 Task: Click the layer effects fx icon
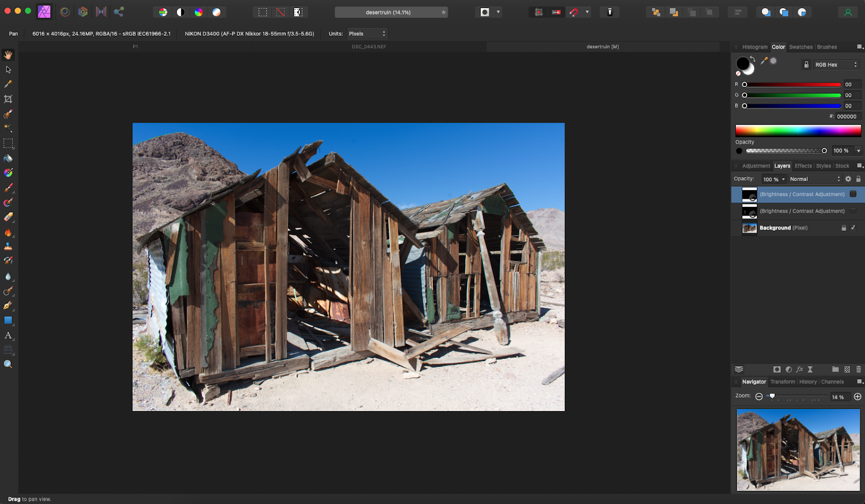point(800,369)
